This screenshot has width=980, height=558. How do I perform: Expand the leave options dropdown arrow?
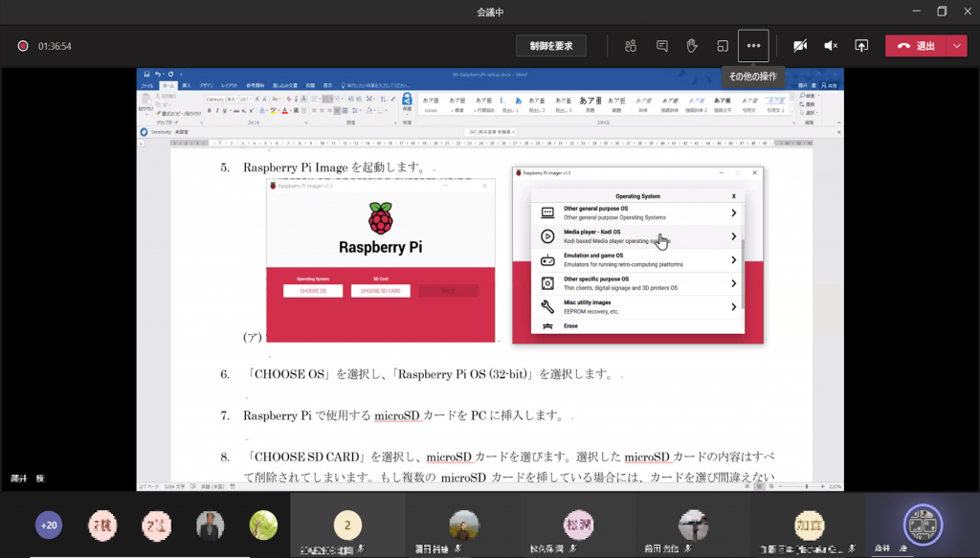tap(957, 46)
